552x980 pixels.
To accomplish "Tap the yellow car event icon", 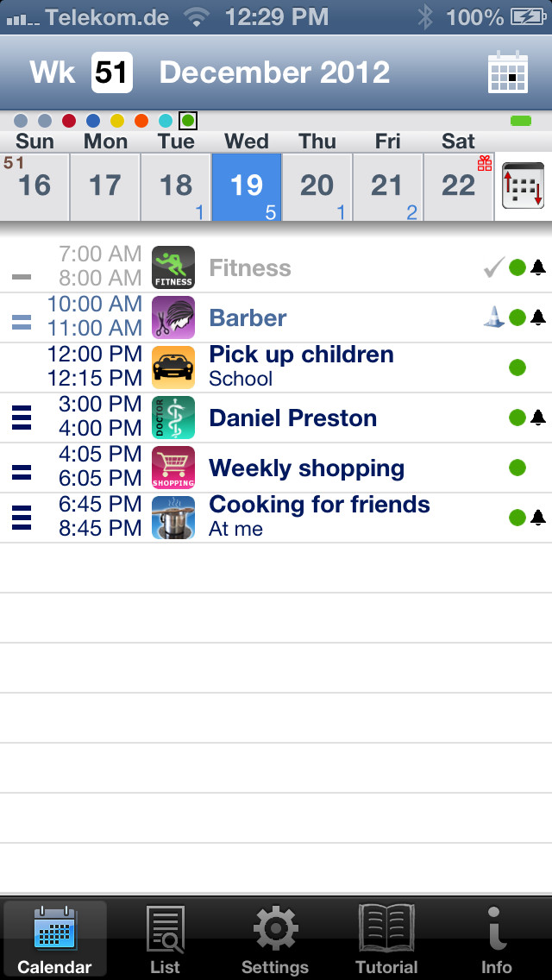I will tap(173, 367).
